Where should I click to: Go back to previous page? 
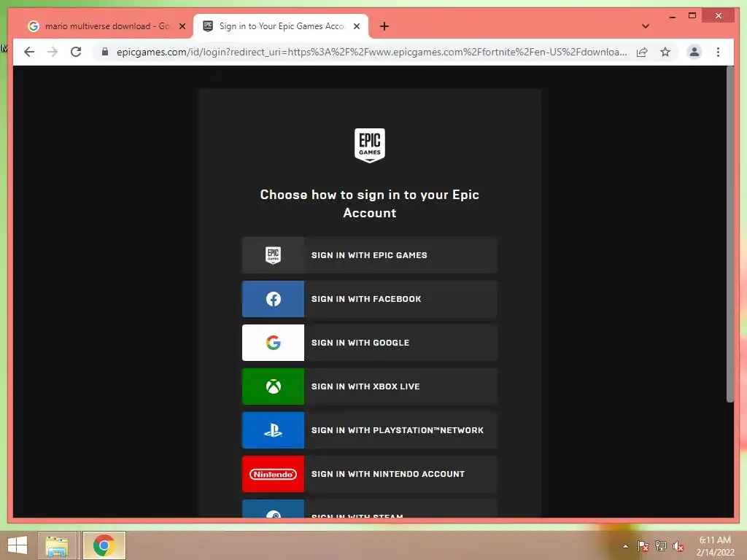pyautogui.click(x=29, y=52)
